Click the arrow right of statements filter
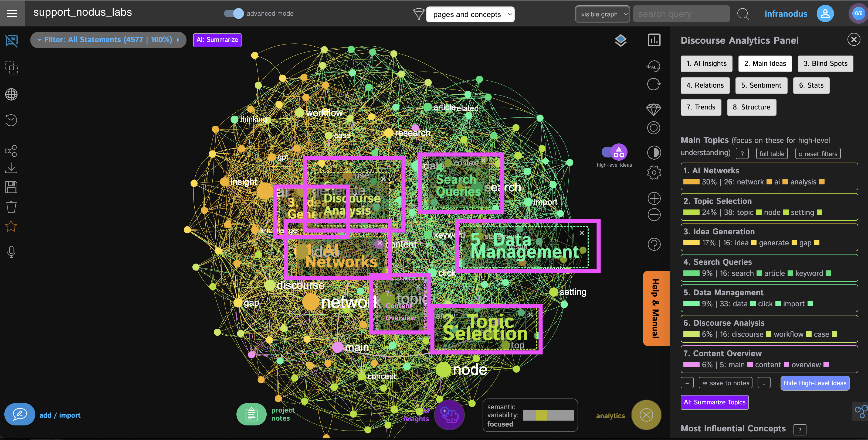868x440 pixels. 178,40
